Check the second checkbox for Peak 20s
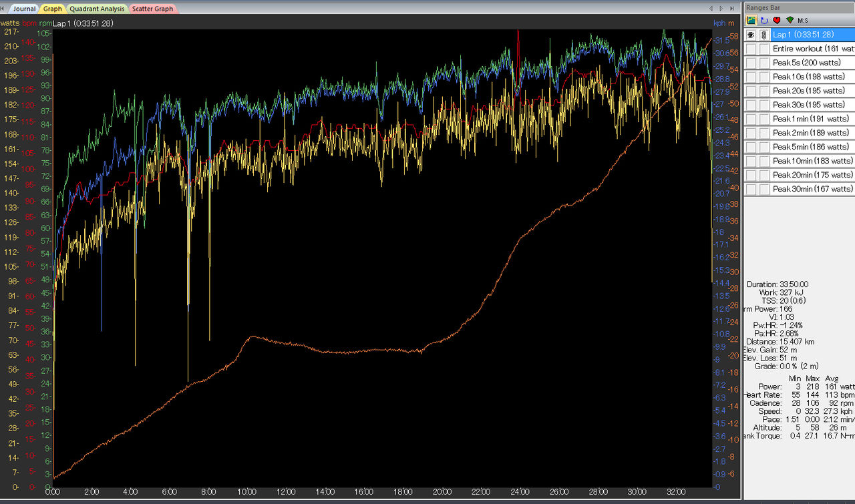The image size is (855, 504). 764,91
